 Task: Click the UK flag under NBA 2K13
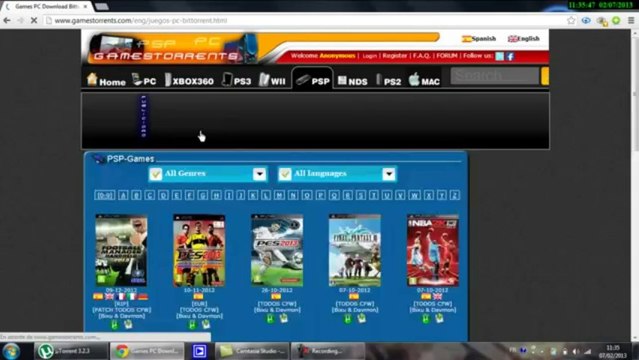click(437, 296)
